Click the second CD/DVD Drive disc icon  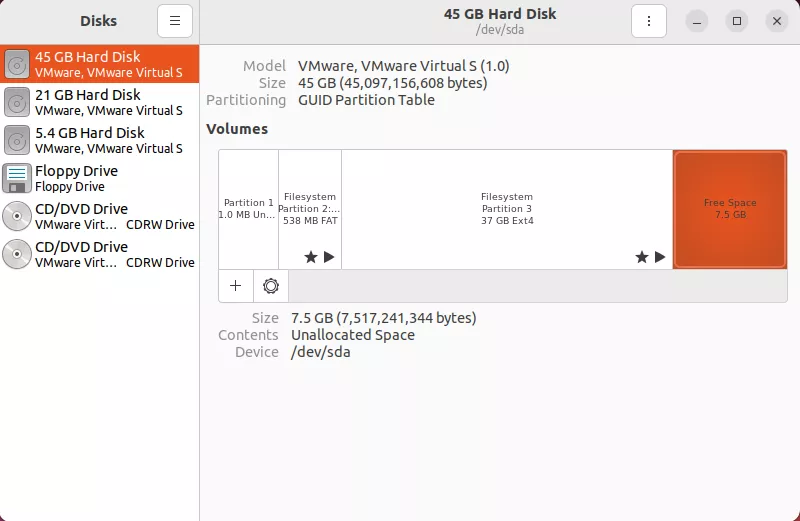coord(17,254)
